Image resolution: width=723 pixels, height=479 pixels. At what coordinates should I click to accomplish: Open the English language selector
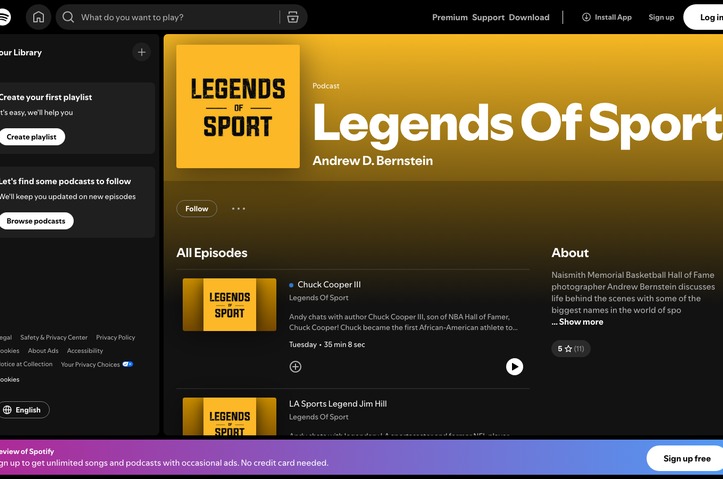[24, 410]
